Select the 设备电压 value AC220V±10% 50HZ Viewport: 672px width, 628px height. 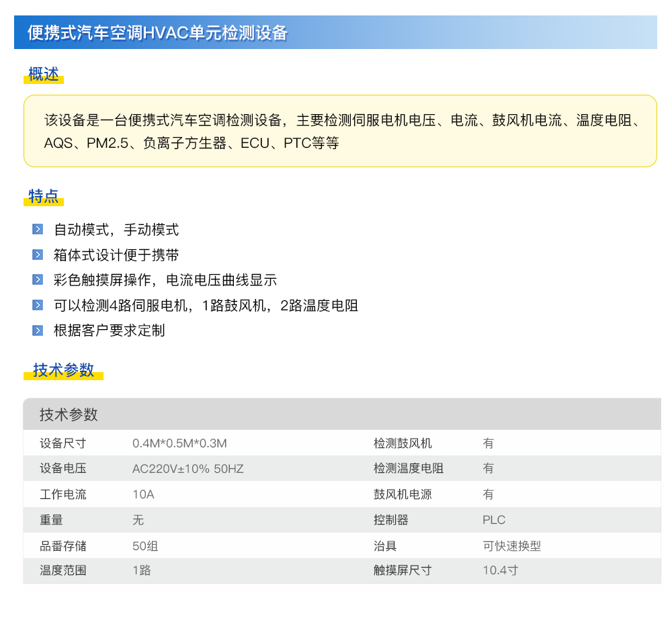(x=187, y=469)
